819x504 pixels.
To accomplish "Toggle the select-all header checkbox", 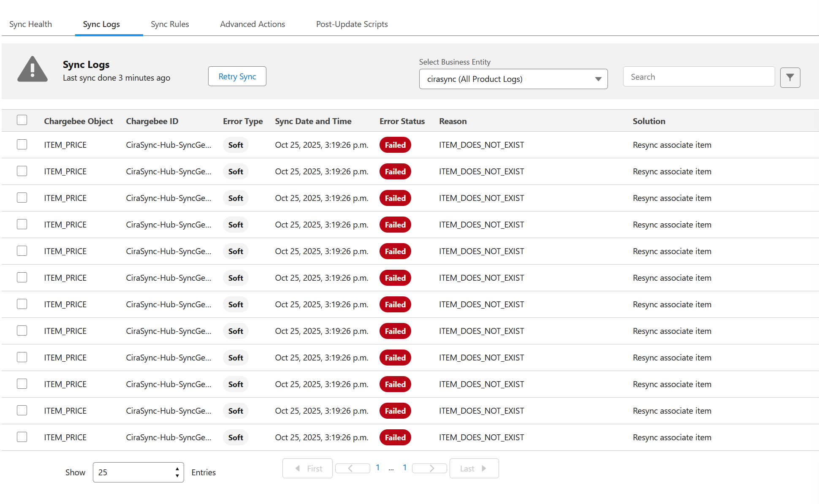I will click(x=22, y=120).
